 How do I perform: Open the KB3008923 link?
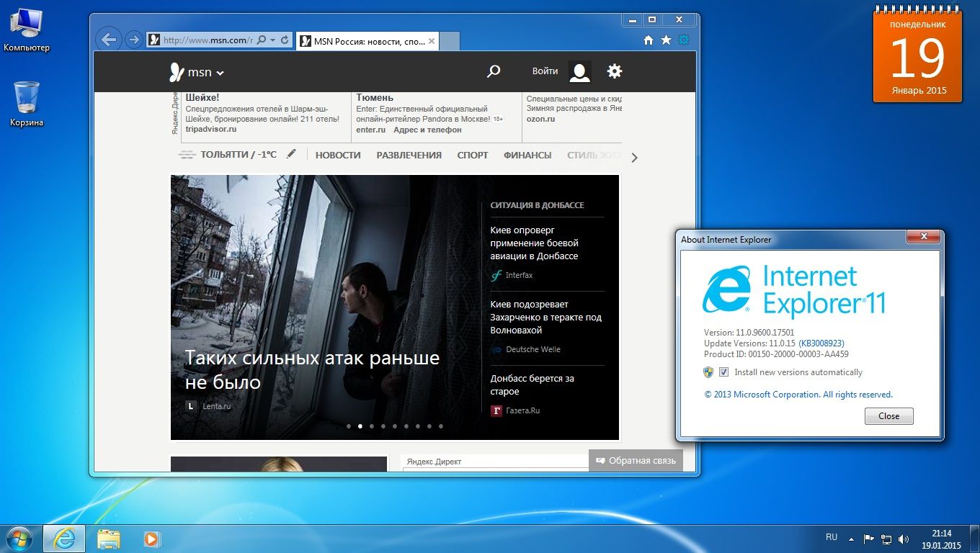(x=821, y=343)
